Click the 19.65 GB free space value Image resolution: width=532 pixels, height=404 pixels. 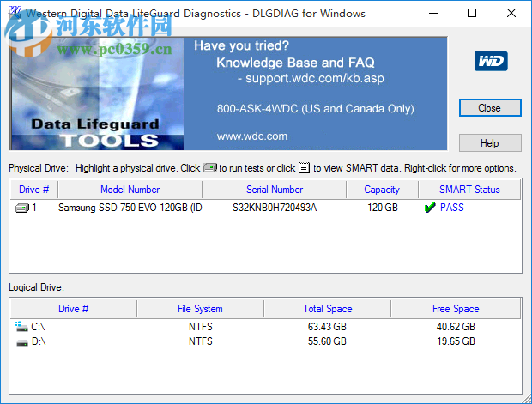(456, 341)
